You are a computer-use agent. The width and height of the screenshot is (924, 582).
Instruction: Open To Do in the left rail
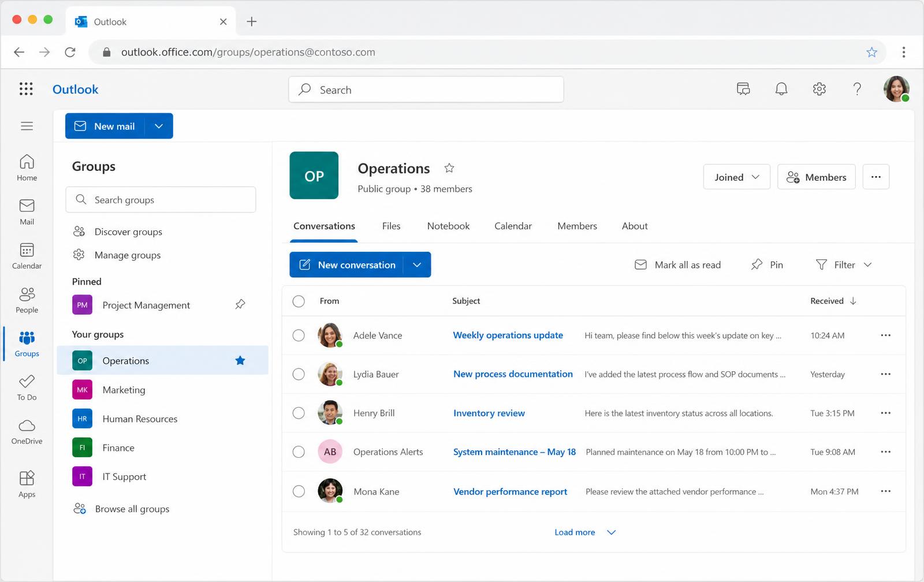click(x=27, y=388)
